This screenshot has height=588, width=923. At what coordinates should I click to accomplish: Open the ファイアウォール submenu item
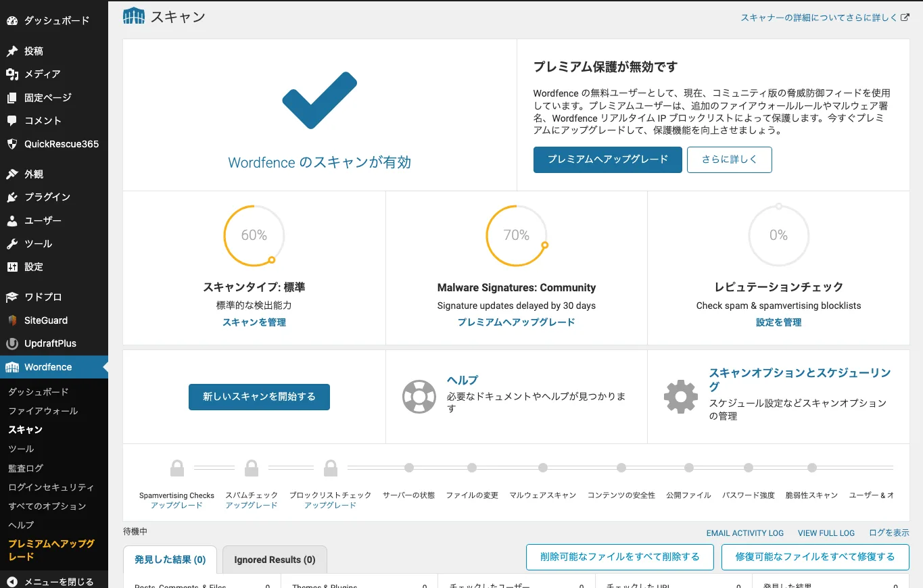tap(43, 411)
